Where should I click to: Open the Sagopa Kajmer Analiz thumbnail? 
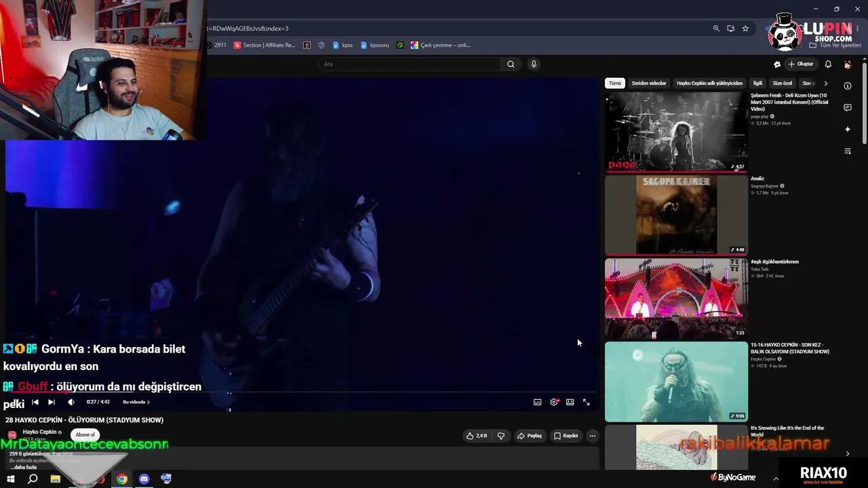(676, 215)
